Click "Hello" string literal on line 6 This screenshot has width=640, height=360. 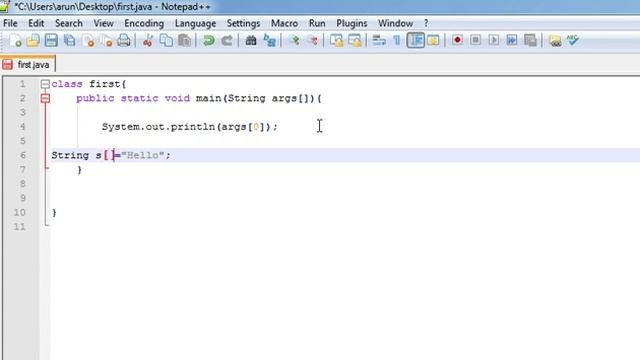tap(143, 155)
